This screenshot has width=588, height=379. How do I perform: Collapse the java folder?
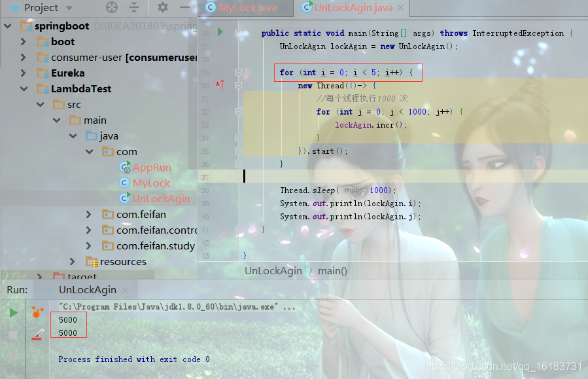[73, 136]
